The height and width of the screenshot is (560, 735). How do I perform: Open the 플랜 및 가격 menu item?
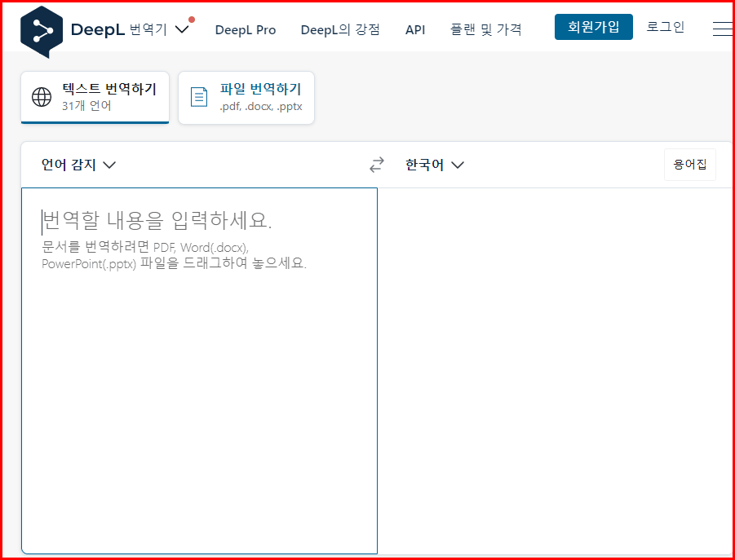point(485,30)
